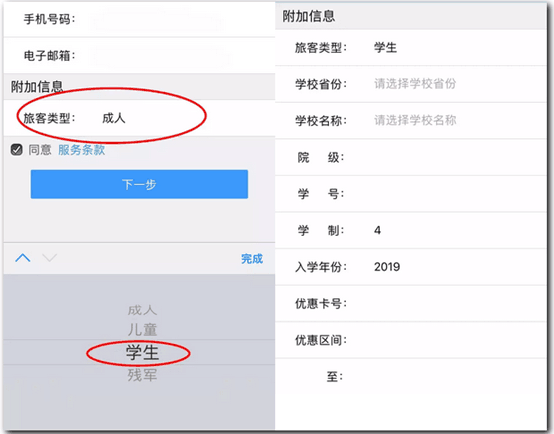Choose 残军 in the picker wheel
Screen dimensions: 554x434
(142, 375)
